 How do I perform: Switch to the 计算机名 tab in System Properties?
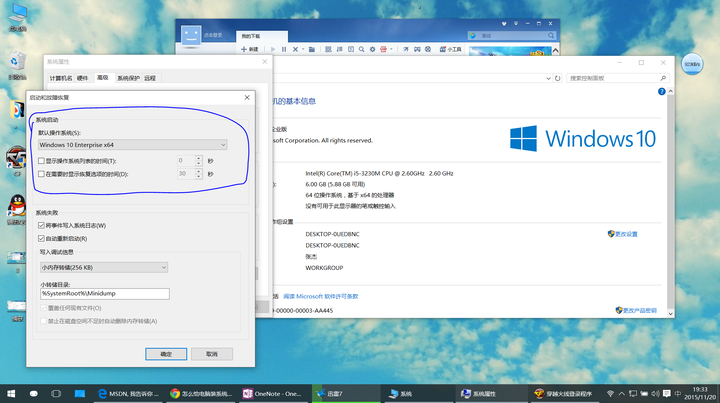pos(61,78)
